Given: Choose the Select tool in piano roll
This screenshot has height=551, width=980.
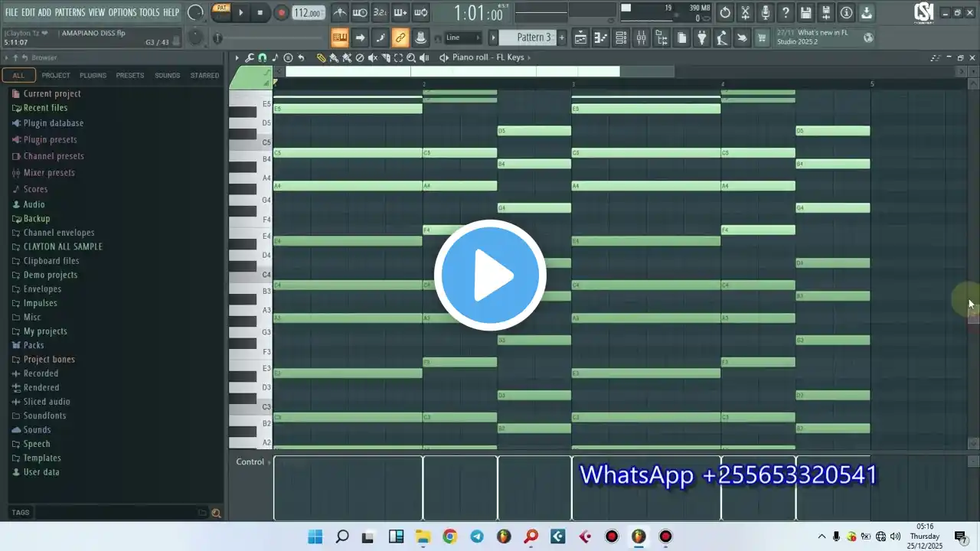Looking at the screenshot, I should pos(398,57).
